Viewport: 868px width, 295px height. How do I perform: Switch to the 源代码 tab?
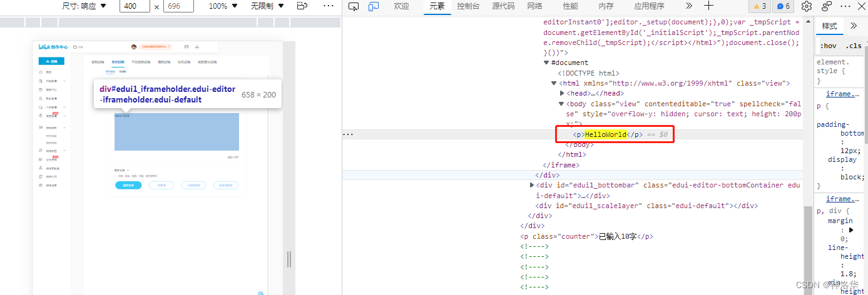pyautogui.click(x=503, y=6)
